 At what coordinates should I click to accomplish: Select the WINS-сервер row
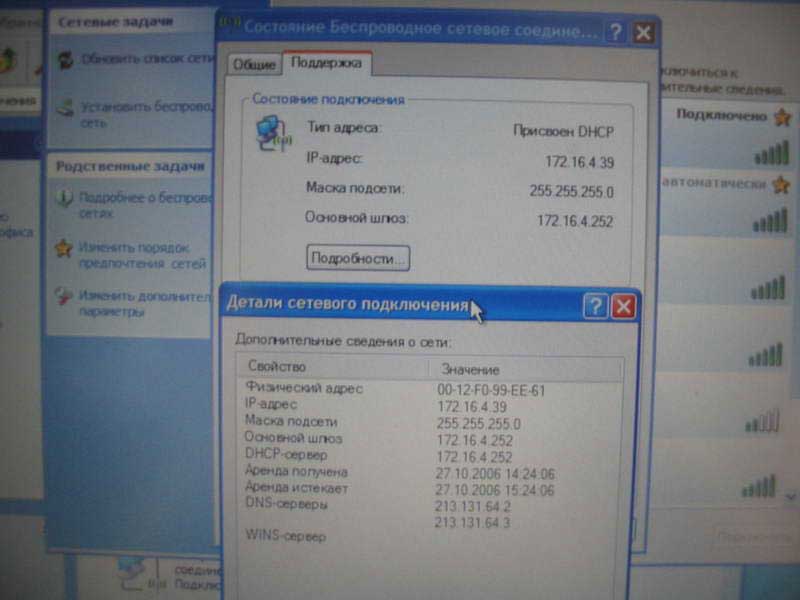tap(430, 536)
